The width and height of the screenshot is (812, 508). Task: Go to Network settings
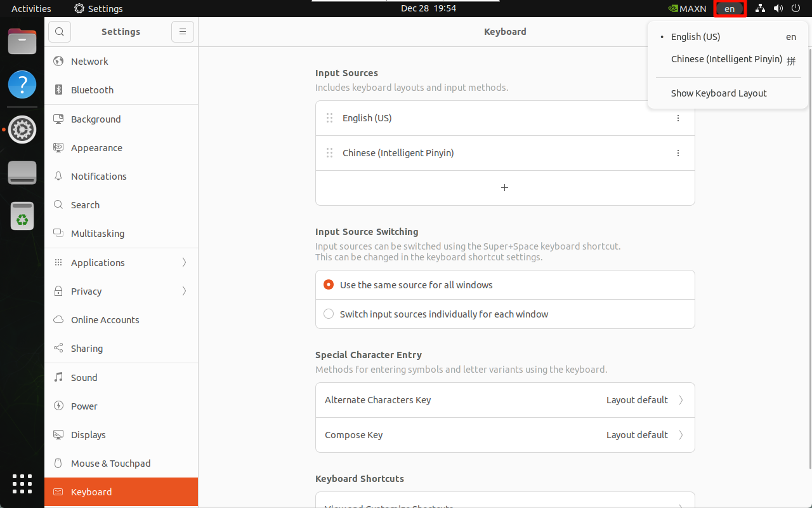(x=121, y=62)
